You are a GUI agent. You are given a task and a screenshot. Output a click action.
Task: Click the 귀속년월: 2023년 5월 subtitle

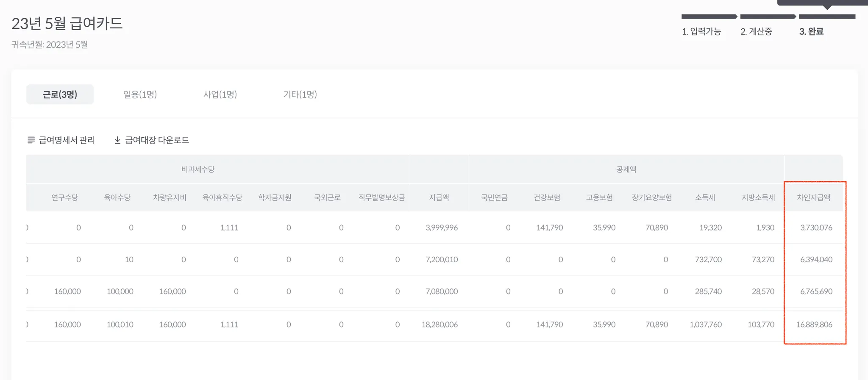click(50, 44)
